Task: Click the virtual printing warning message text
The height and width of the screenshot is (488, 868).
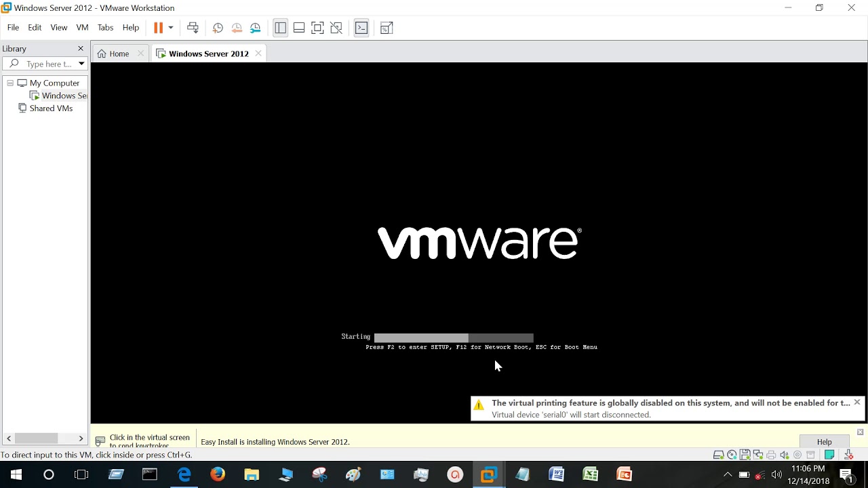Action: pyautogui.click(x=671, y=403)
